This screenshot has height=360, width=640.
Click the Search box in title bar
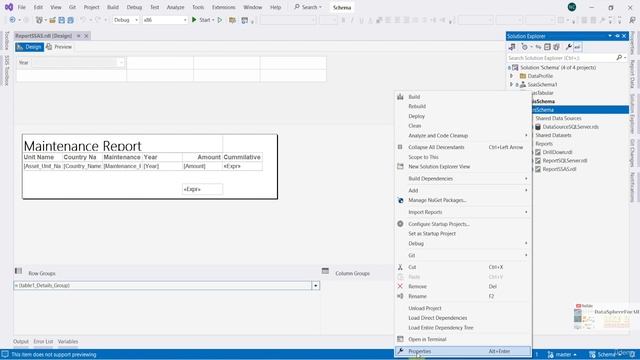pos(308,7)
